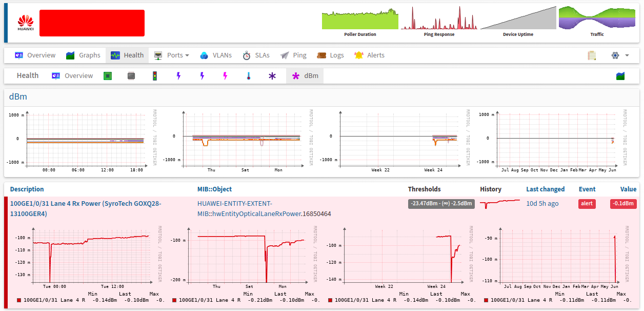Click the green processor chip icon
Image resolution: width=644 pixels, height=311 pixels.
pos(108,76)
